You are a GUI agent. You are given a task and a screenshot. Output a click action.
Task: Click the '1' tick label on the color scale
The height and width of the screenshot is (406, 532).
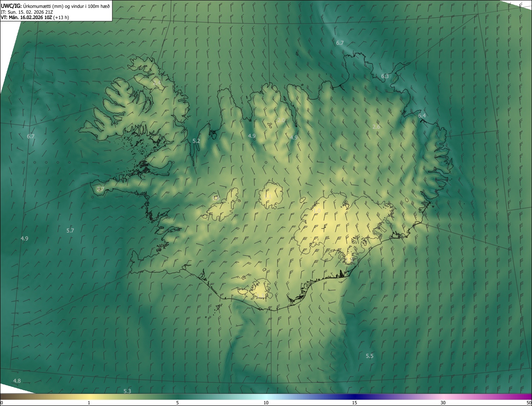89,403
